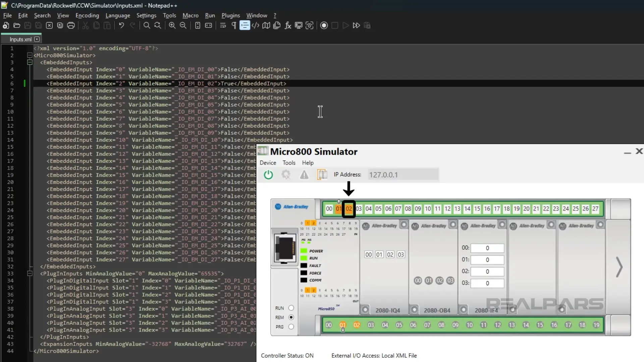The image size is (644, 362).
Task: Click the XML tag define-language icon
Action: 255,25
